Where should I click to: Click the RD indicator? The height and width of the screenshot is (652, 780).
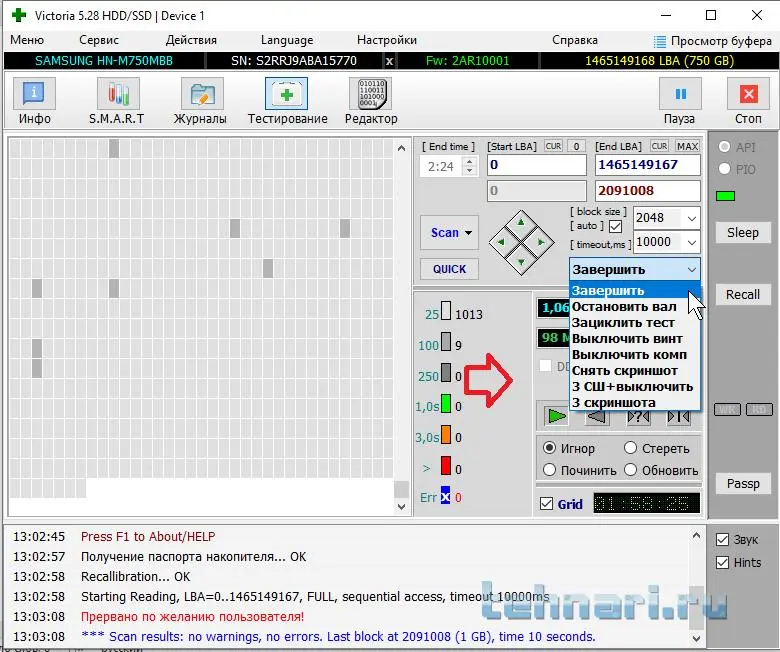point(759,409)
